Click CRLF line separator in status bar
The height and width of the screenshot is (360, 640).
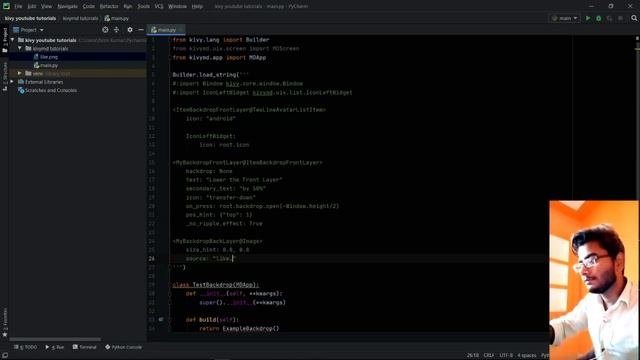pyautogui.click(x=489, y=356)
